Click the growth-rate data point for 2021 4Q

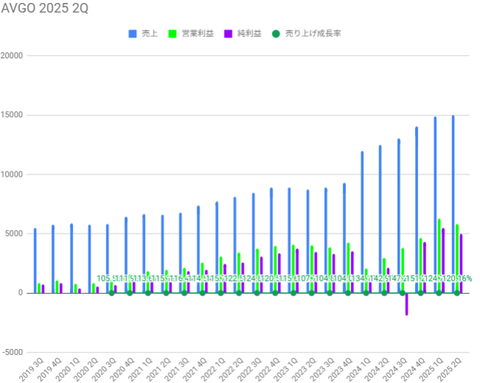[x=202, y=293]
